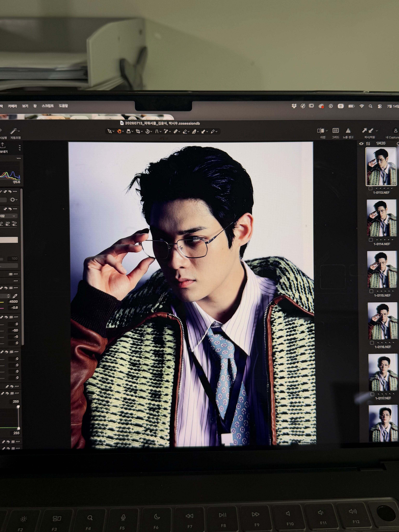The image size is (399, 532).
Task: Select the Pan hand cursor tool
Action: pos(119,131)
